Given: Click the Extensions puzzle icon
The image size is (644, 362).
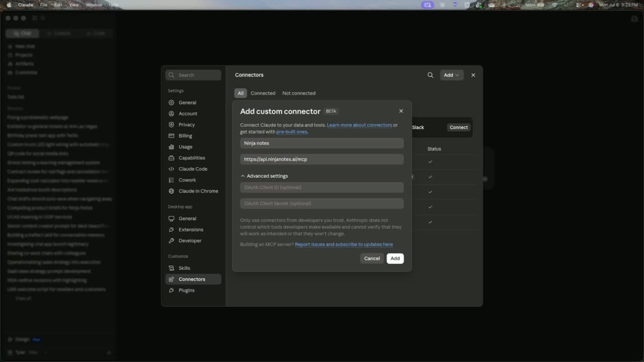Looking at the screenshot, I should pyautogui.click(x=172, y=230).
